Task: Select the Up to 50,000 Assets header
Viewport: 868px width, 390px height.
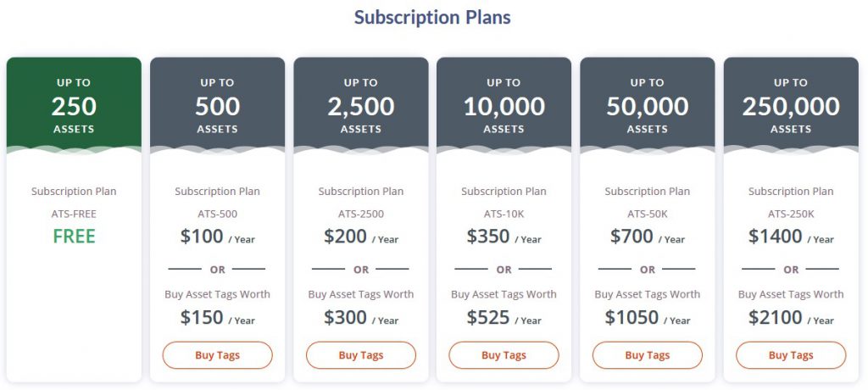Action: tap(648, 106)
